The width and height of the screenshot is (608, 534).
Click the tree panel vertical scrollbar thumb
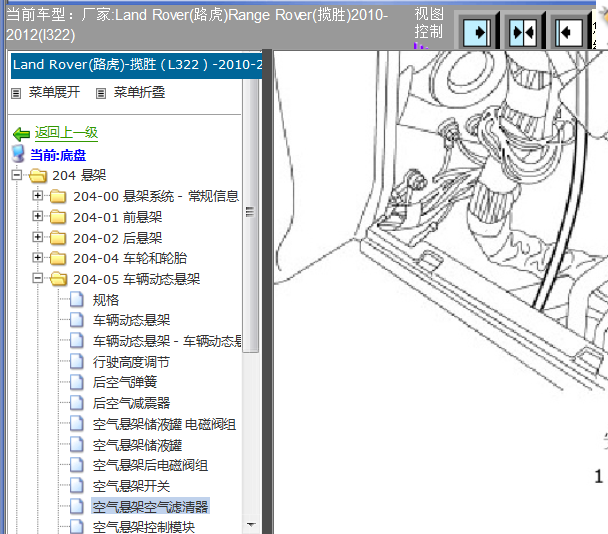(250, 215)
